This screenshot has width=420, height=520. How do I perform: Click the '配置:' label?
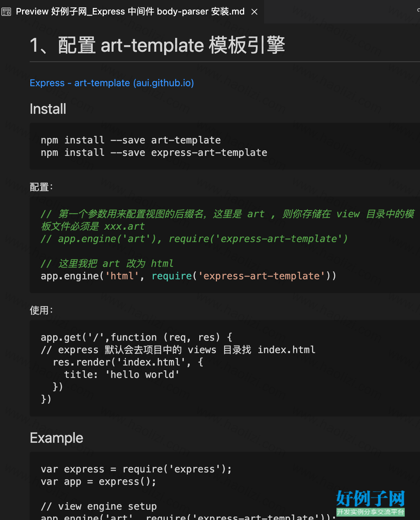click(x=41, y=187)
